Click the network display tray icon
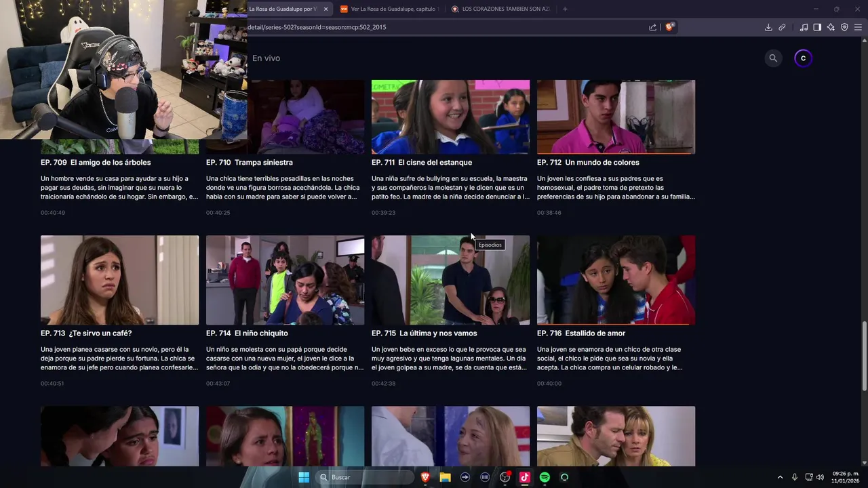 pos(809,477)
